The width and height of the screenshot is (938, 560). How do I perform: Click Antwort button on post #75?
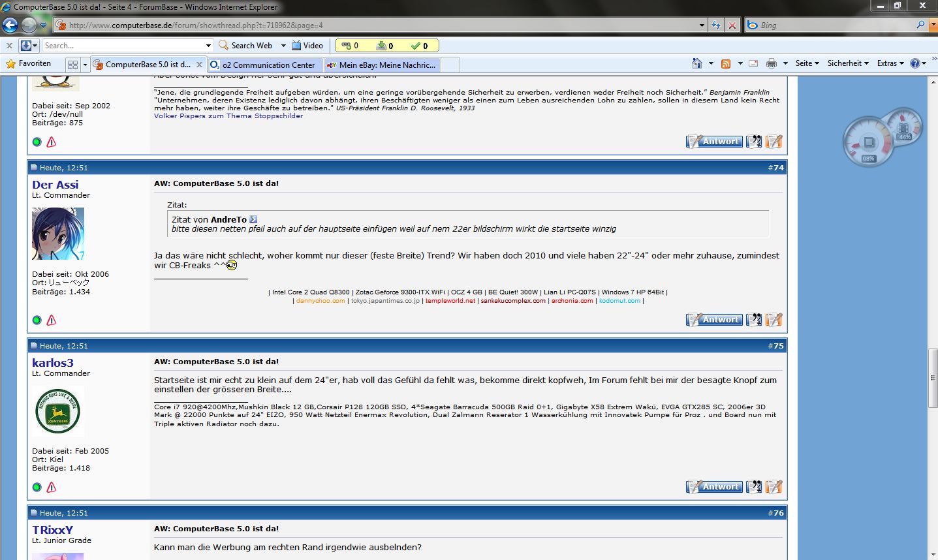click(x=714, y=487)
